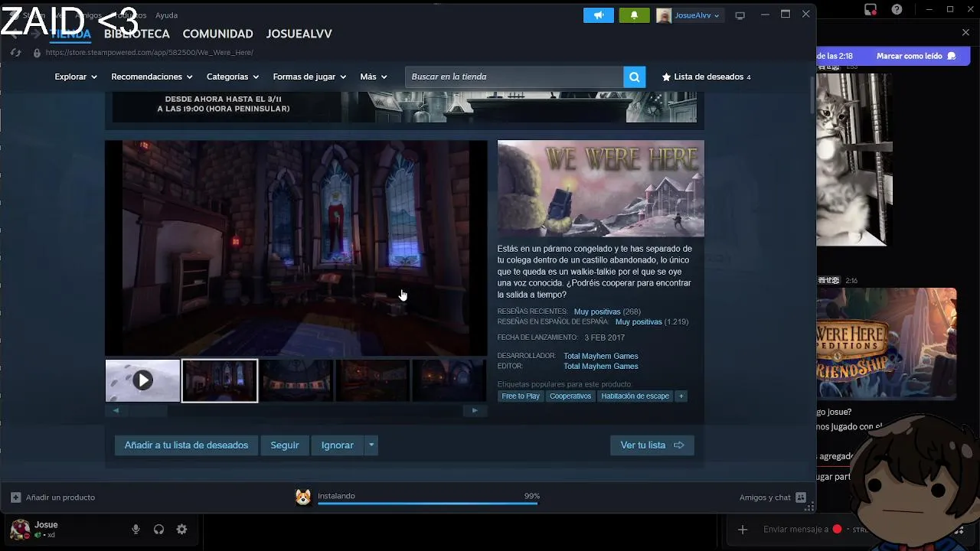The image size is (980, 551).
Task: Click the store URL address text
Action: [149, 53]
